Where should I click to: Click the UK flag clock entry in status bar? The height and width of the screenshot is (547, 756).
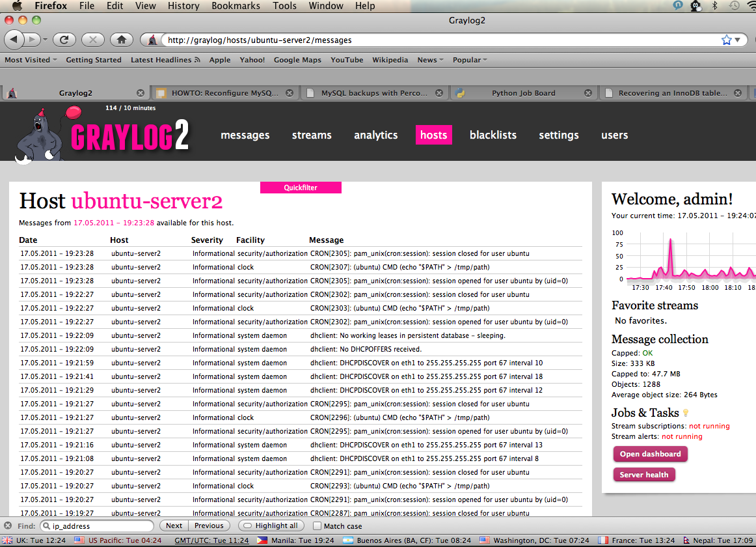tap(34, 540)
